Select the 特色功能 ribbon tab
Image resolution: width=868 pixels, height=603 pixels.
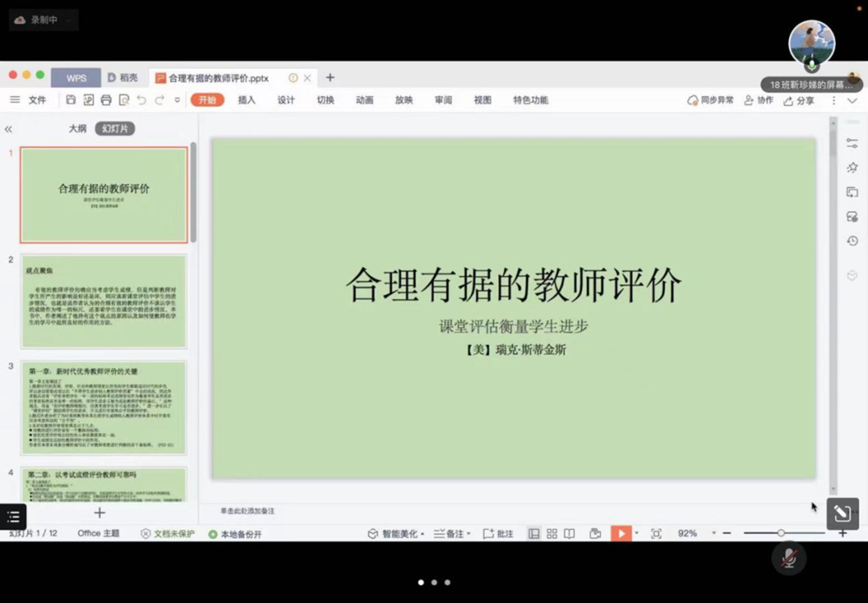pyautogui.click(x=531, y=100)
